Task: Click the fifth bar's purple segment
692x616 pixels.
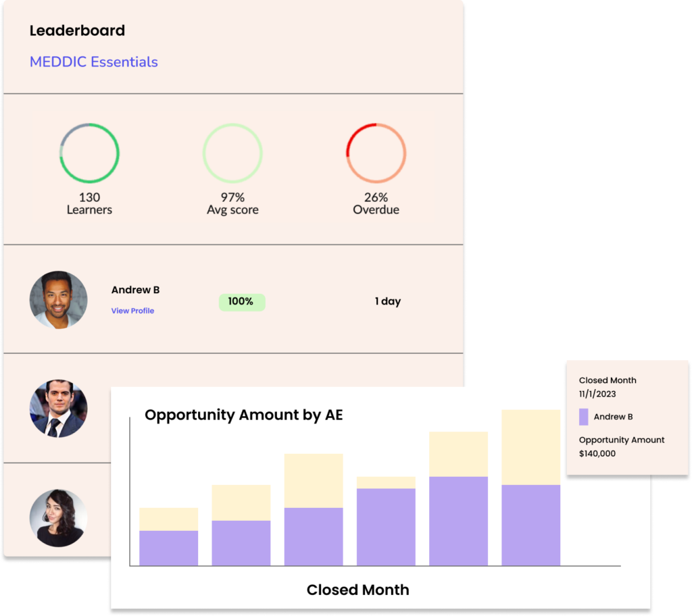Action: [458, 521]
